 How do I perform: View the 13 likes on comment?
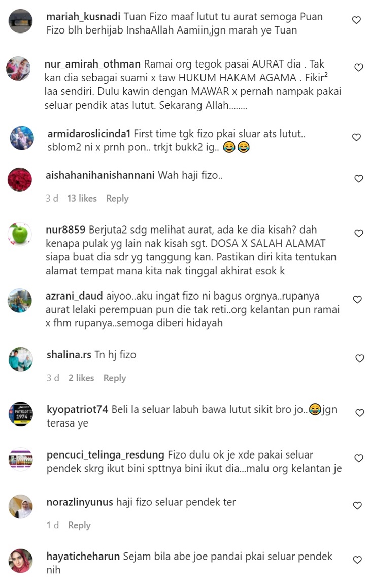click(82, 199)
